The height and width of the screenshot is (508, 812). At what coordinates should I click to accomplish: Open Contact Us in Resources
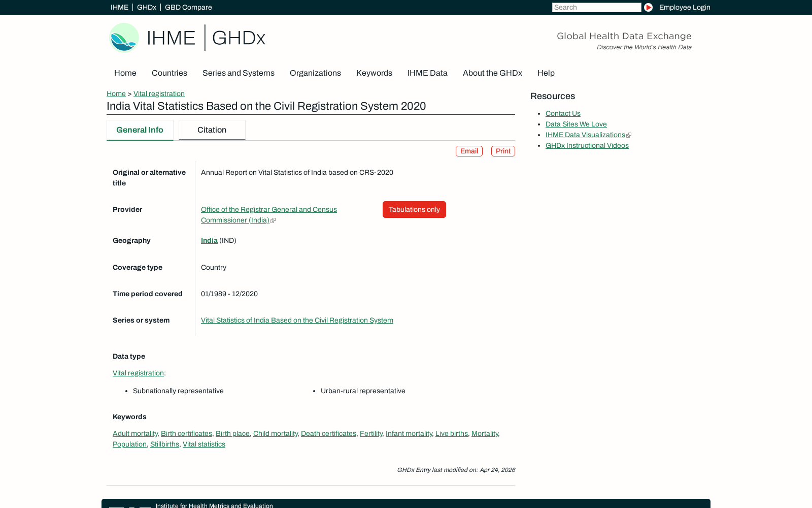563,113
